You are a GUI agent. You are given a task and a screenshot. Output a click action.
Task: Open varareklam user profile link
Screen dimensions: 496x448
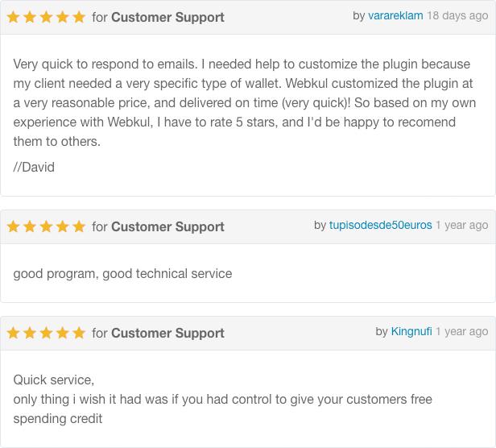point(395,15)
